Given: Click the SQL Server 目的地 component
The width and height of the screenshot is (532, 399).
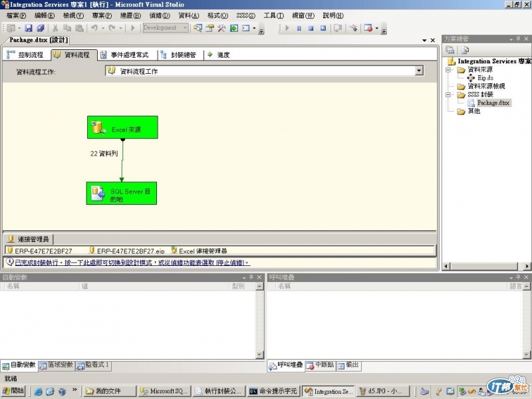Looking at the screenshot, I should [x=122, y=193].
